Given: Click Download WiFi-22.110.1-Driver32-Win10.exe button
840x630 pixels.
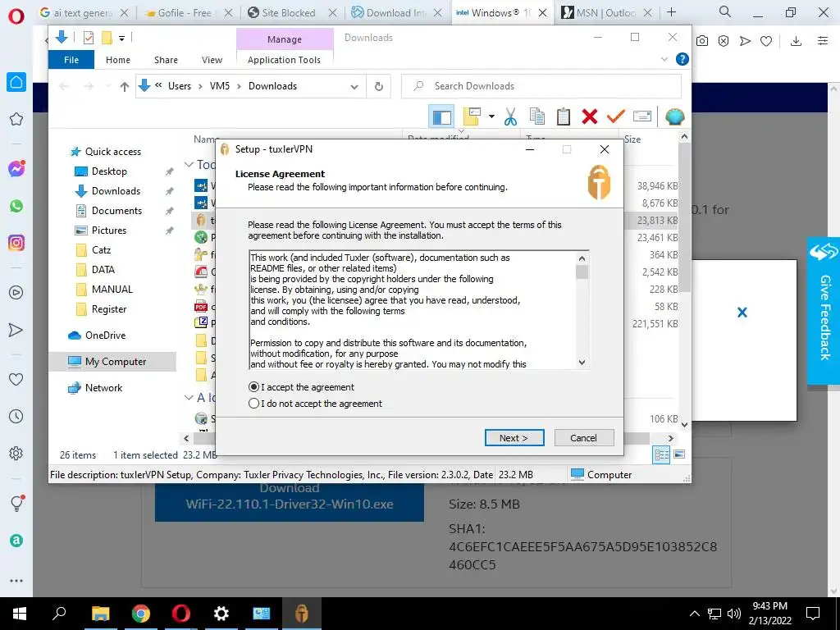Looking at the screenshot, I should (x=290, y=496).
